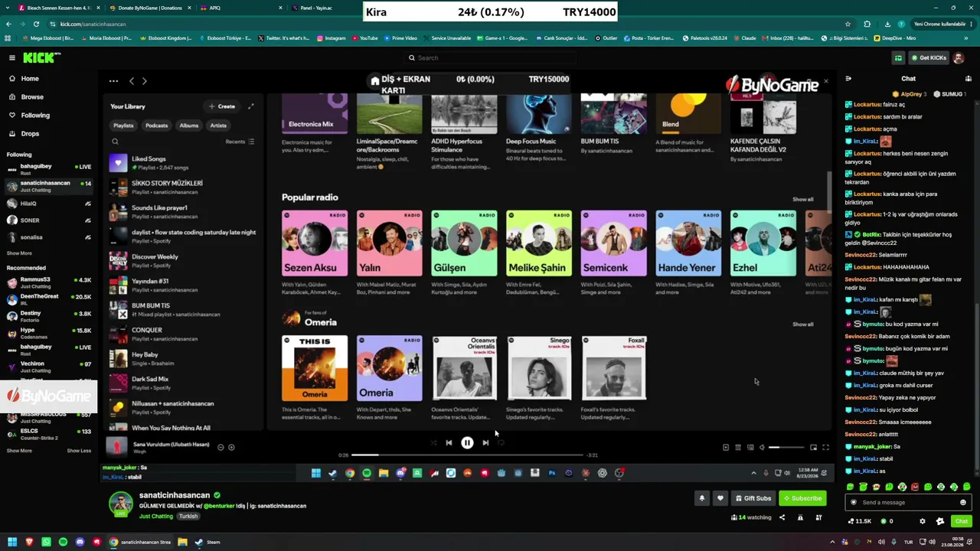This screenshot has height=551, width=980.
Task: Click the library search magnifier icon
Action: pyautogui.click(x=115, y=142)
